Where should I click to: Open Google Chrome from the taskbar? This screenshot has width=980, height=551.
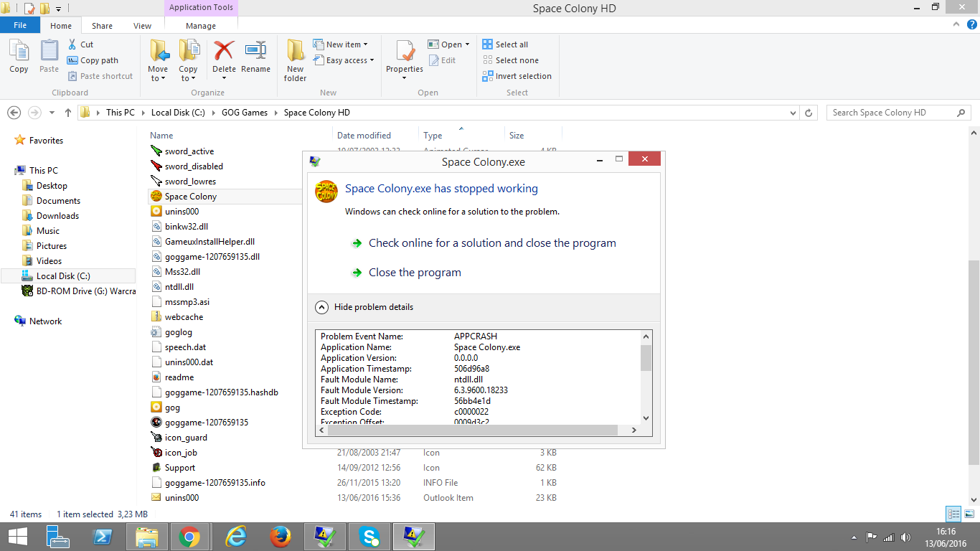tap(189, 537)
